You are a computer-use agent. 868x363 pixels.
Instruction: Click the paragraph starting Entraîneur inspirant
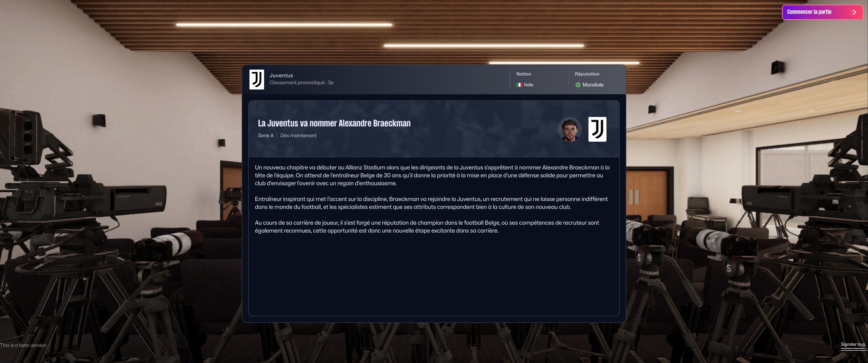[x=431, y=203]
